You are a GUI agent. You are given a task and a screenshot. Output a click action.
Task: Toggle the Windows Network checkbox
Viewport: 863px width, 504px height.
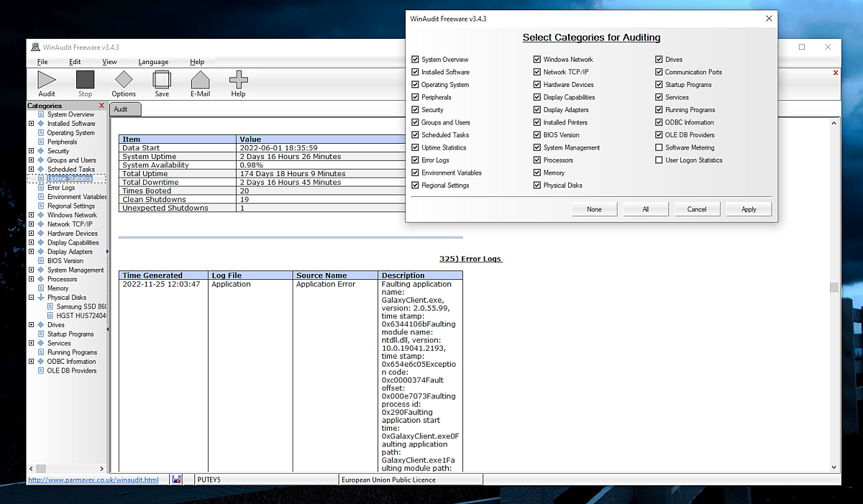[537, 60]
